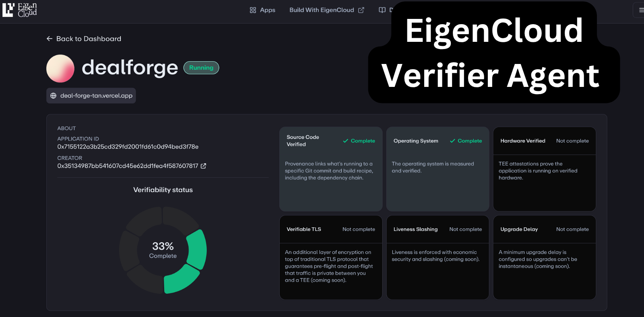Click the dealforge app title
The height and width of the screenshot is (317, 644).
[130, 68]
